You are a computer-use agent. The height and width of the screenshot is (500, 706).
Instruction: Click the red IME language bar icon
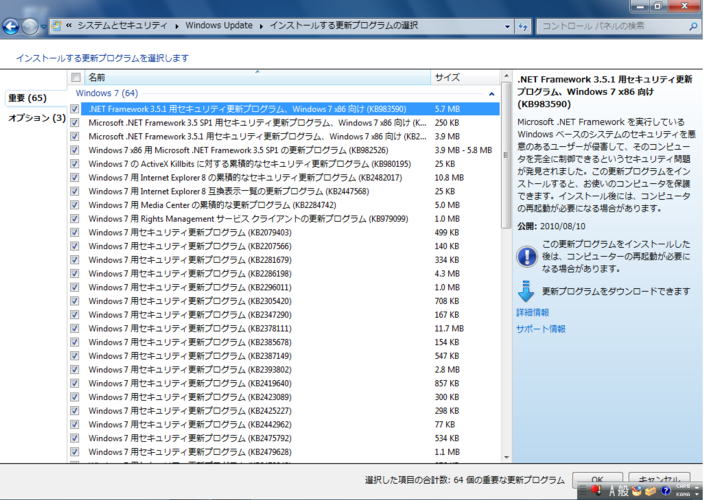(x=596, y=490)
